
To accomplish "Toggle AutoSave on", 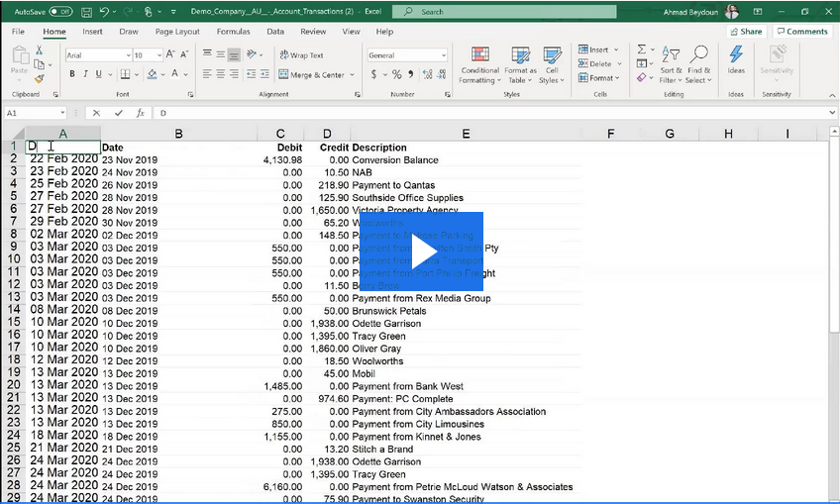I will click(x=60, y=11).
